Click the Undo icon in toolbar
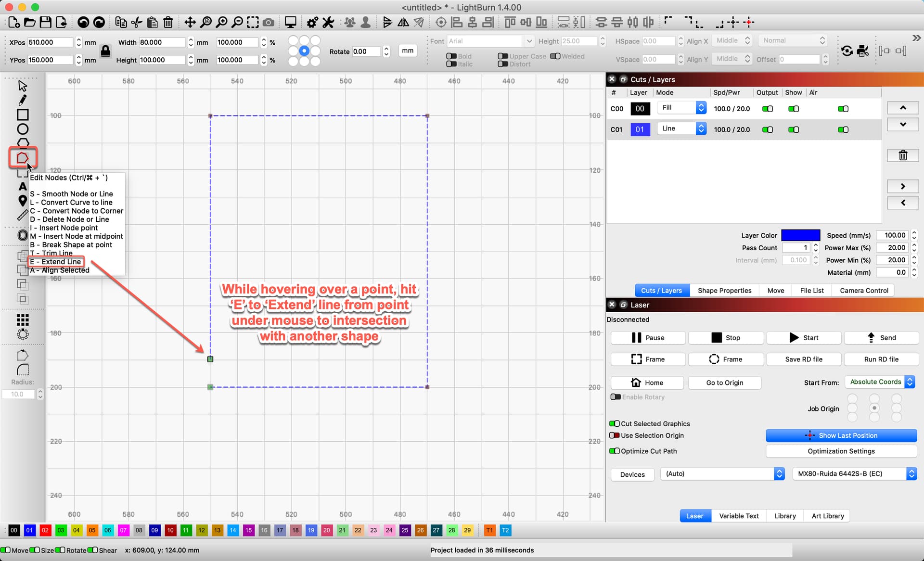The width and height of the screenshot is (924, 561). click(x=83, y=22)
